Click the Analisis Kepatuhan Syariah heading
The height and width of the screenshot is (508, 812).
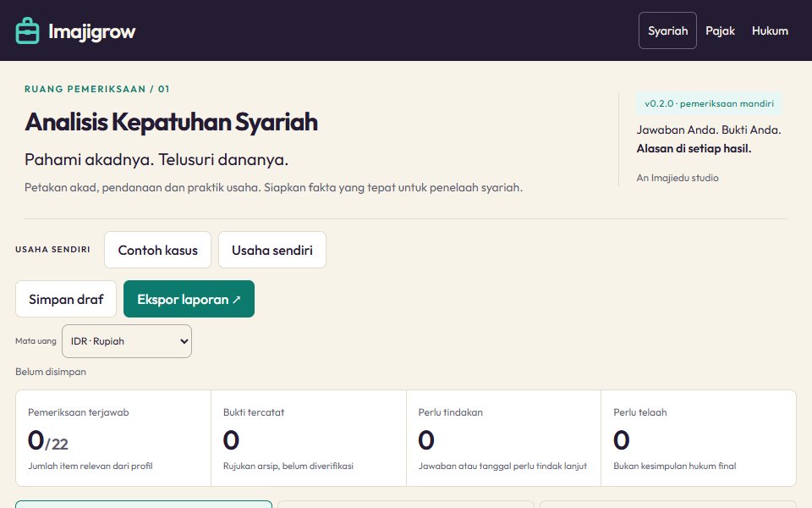pyautogui.click(x=172, y=122)
